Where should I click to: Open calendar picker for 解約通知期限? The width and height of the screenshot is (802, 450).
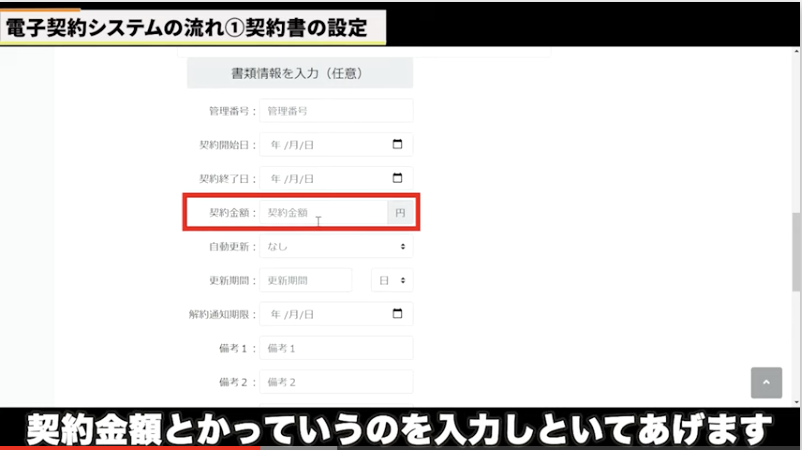[x=397, y=314]
